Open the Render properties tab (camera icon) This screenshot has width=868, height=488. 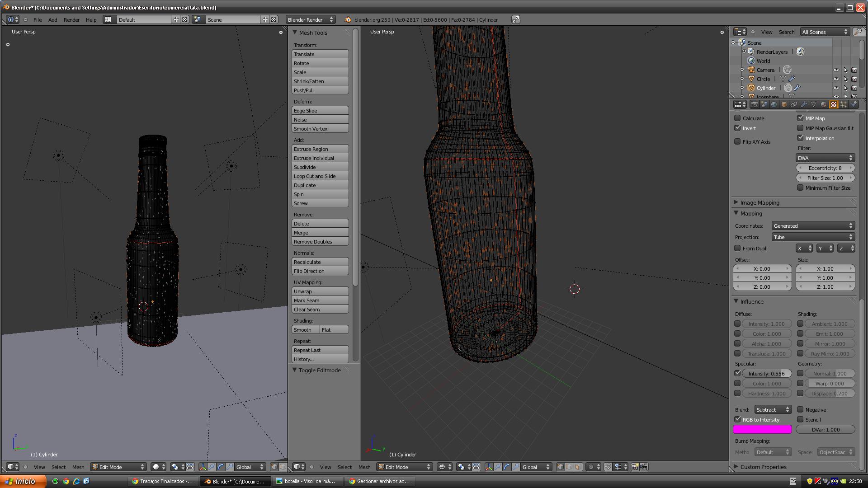tap(754, 104)
